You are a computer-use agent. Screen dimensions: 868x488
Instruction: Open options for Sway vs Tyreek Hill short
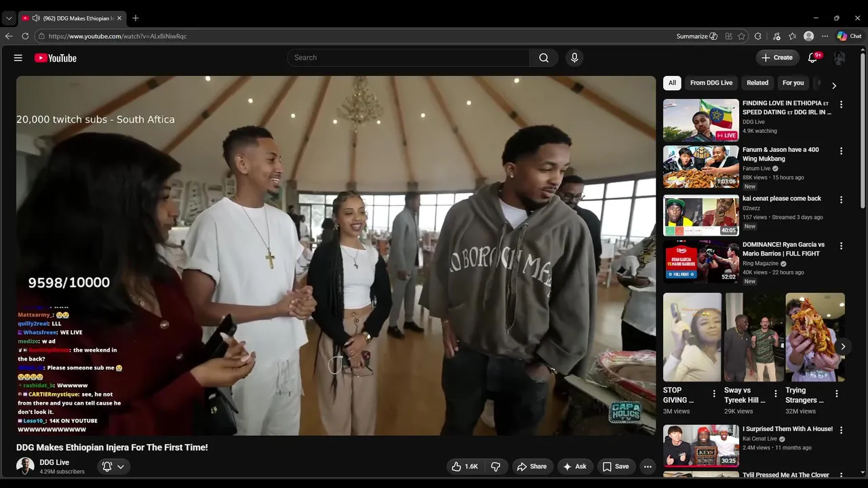click(775, 393)
